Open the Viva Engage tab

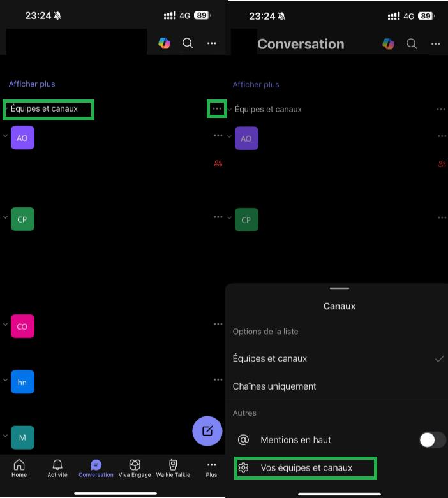point(135,468)
